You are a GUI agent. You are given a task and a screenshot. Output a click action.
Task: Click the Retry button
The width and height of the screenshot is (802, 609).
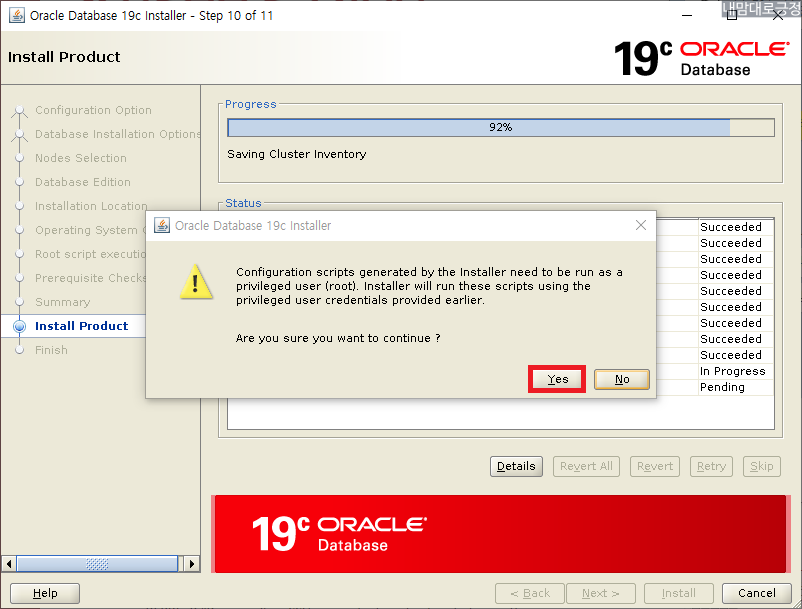[x=711, y=466]
